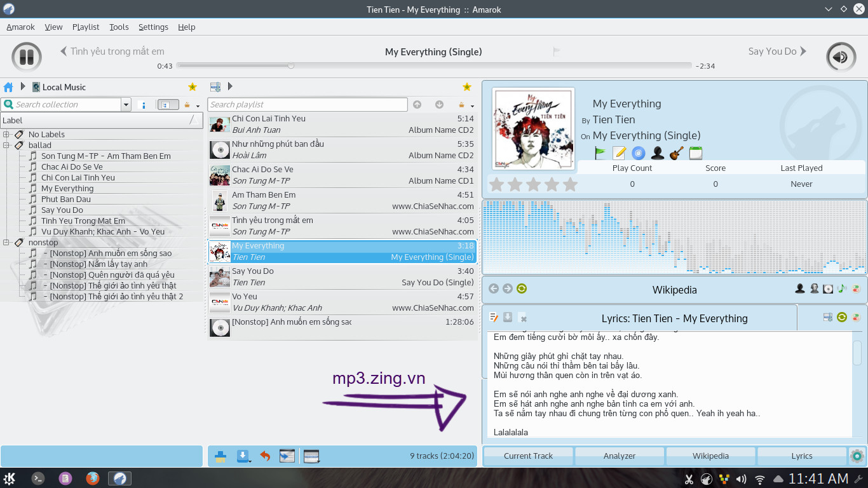This screenshot has width=868, height=488.
Task: Switch to the Current Track applet
Action: tap(528, 456)
